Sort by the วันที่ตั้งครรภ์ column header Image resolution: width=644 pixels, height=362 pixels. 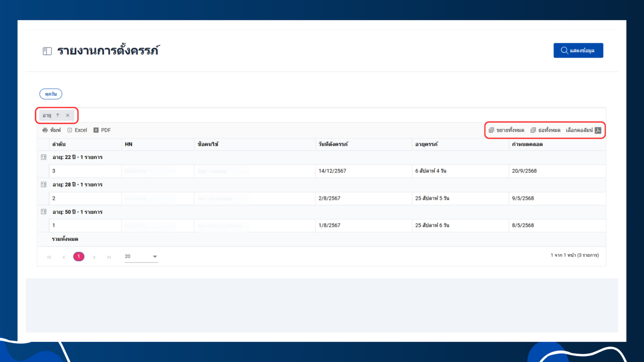coord(333,144)
